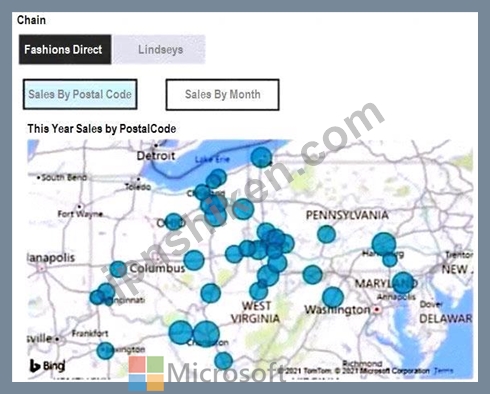Select the bubble northeast of Columbus

point(194,260)
